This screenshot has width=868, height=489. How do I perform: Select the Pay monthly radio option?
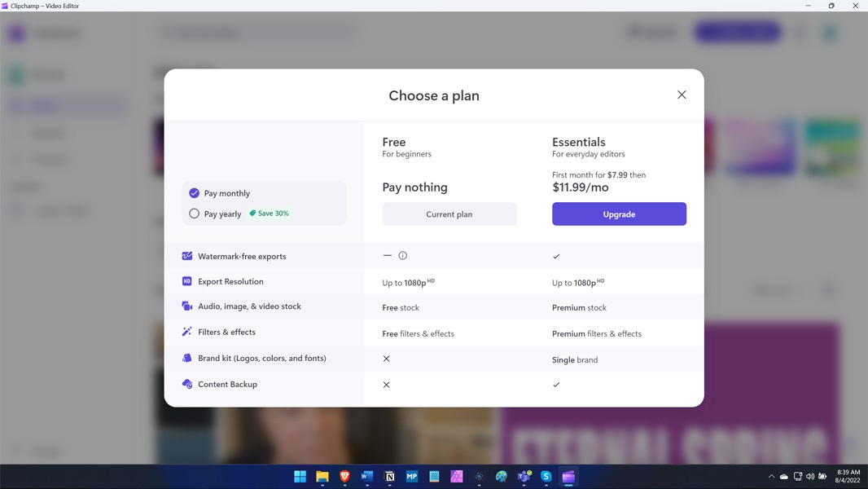[194, 193]
